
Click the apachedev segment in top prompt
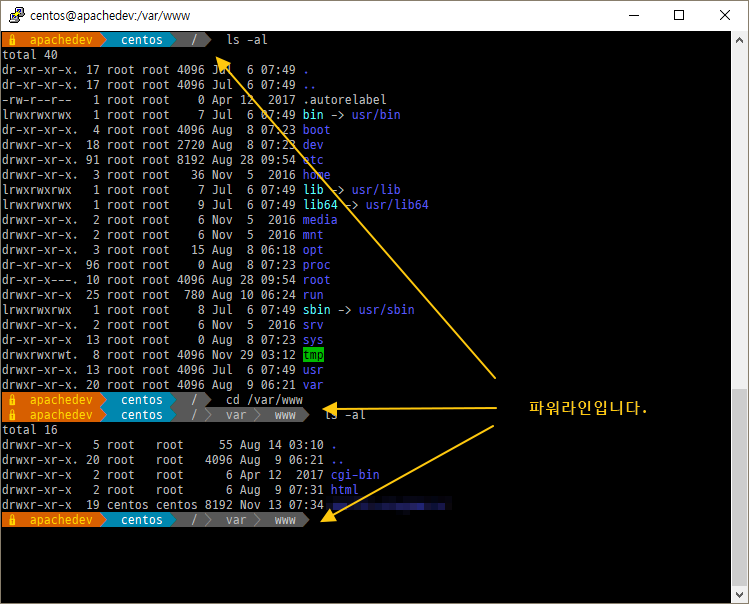point(62,40)
